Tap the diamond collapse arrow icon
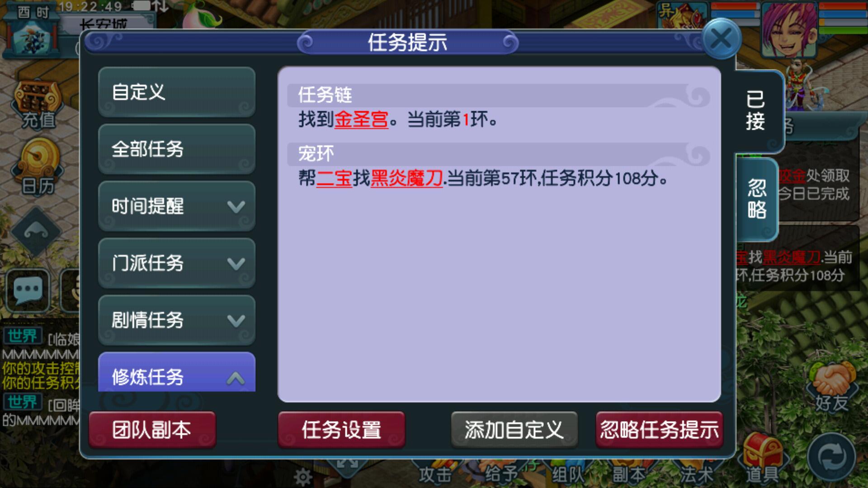Screen dimensions: 868x488 click(x=36, y=232)
